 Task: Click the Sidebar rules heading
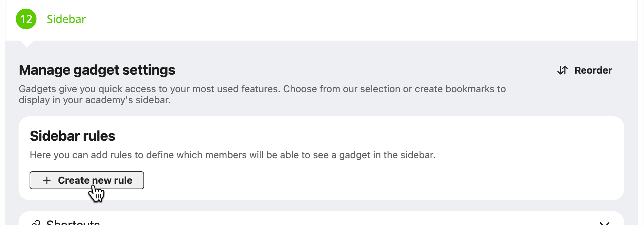click(72, 136)
